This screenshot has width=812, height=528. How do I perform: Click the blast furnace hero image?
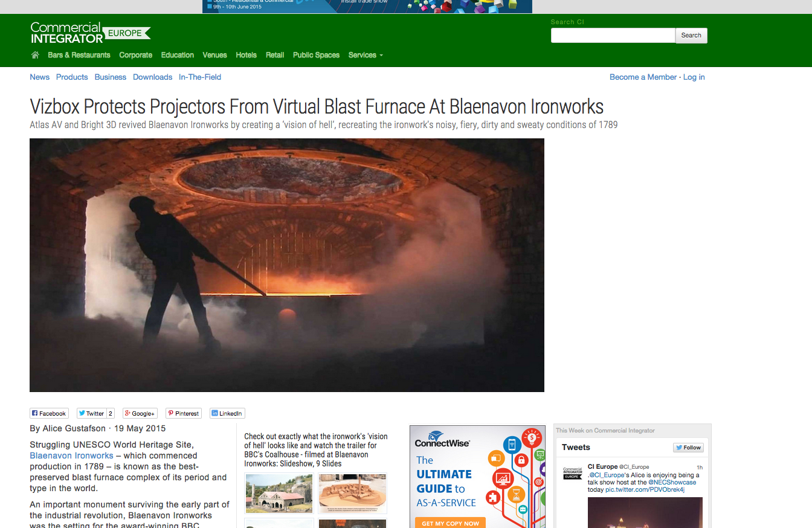pyautogui.click(x=287, y=265)
